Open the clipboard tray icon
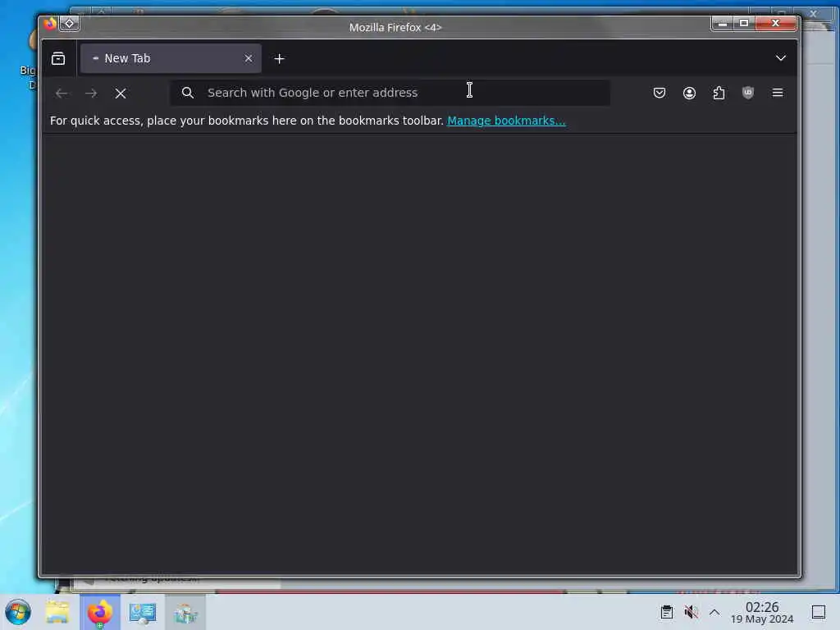Screen dimensions: 840x630 [x=666, y=612]
